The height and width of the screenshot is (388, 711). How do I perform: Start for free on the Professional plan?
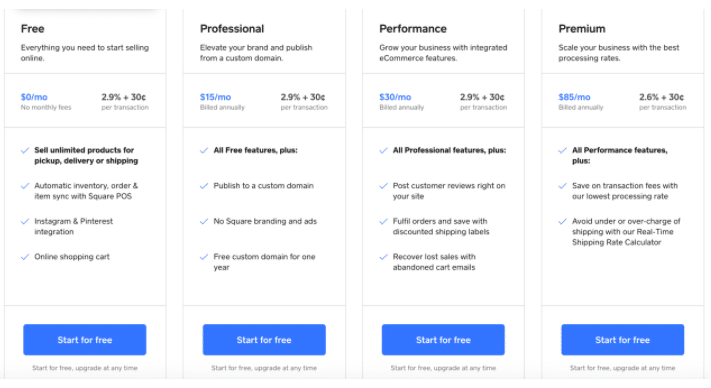pos(264,340)
